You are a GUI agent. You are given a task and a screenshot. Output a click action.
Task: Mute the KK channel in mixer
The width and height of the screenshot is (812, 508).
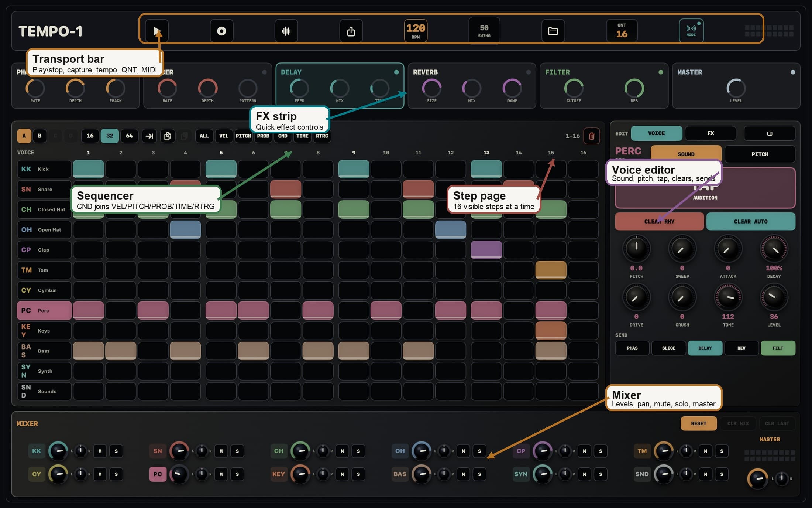coord(100,451)
